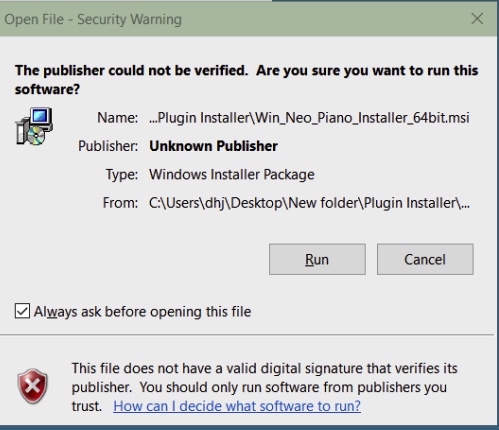Click the publisher could not be verified heading
499x430 pixels.
coord(247,80)
